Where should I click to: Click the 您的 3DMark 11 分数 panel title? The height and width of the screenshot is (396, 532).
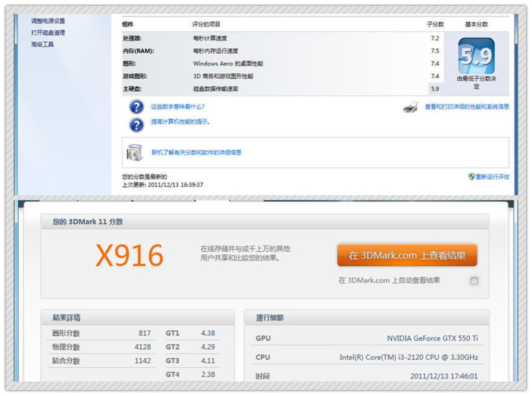(x=88, y=221)
